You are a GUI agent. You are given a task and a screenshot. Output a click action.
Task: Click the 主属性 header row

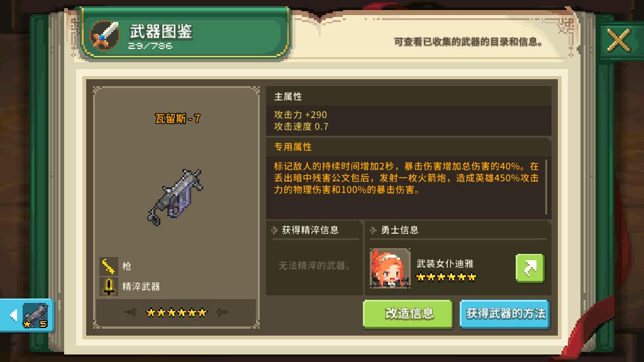click(408, 96)
